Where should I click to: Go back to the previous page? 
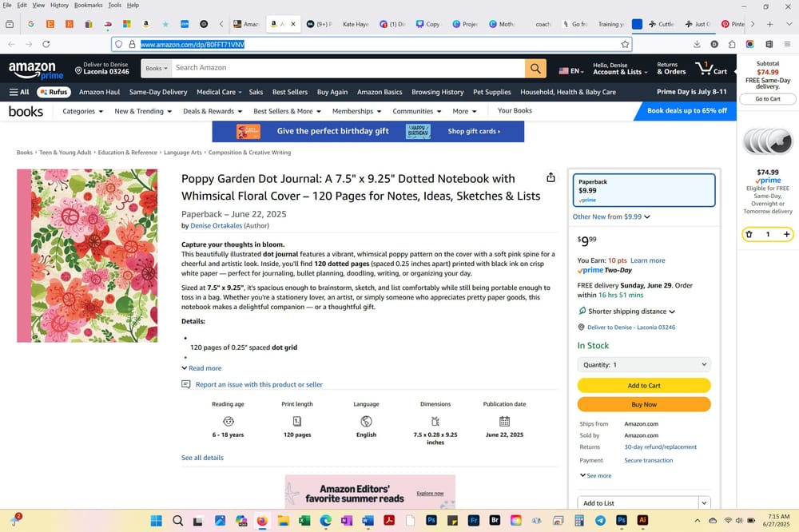(x=12, y=45)
